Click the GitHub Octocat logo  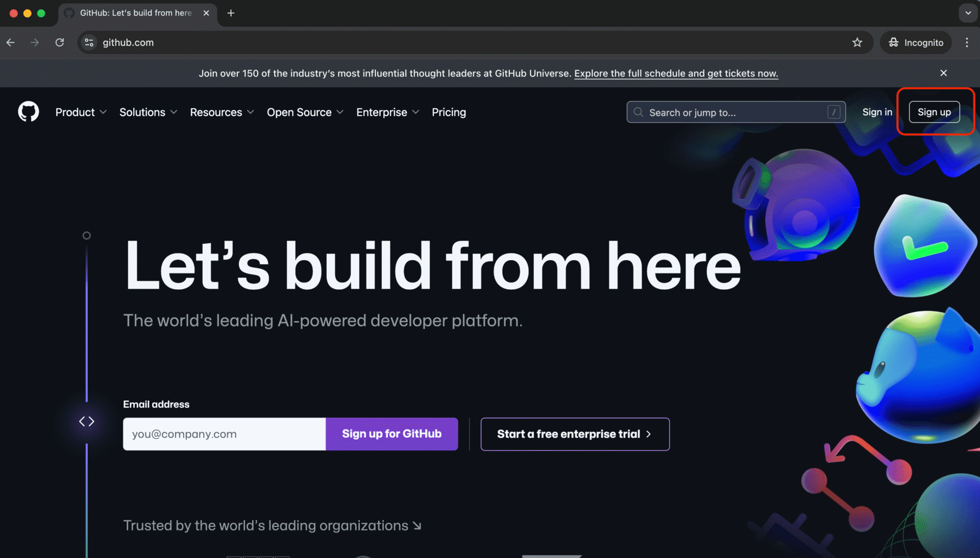[x=29, y=112]
